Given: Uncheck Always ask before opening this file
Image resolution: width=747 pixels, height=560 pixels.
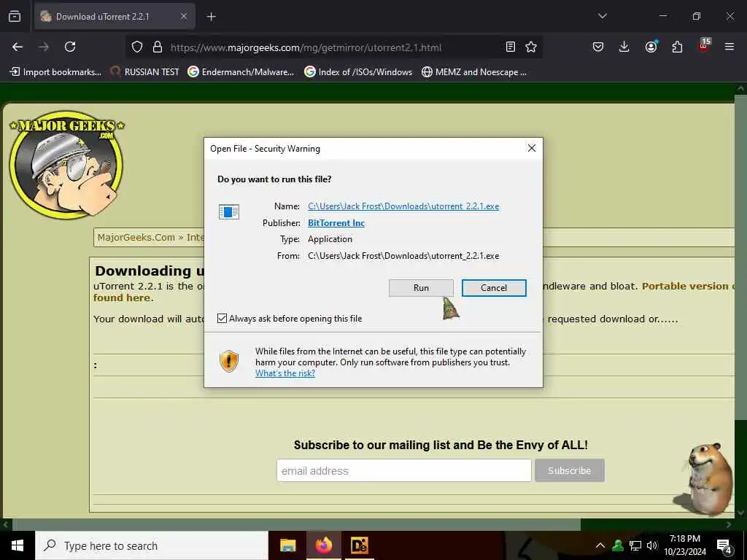Looking at the screenshot, I should pyautogui.click(x=222, y=318).
